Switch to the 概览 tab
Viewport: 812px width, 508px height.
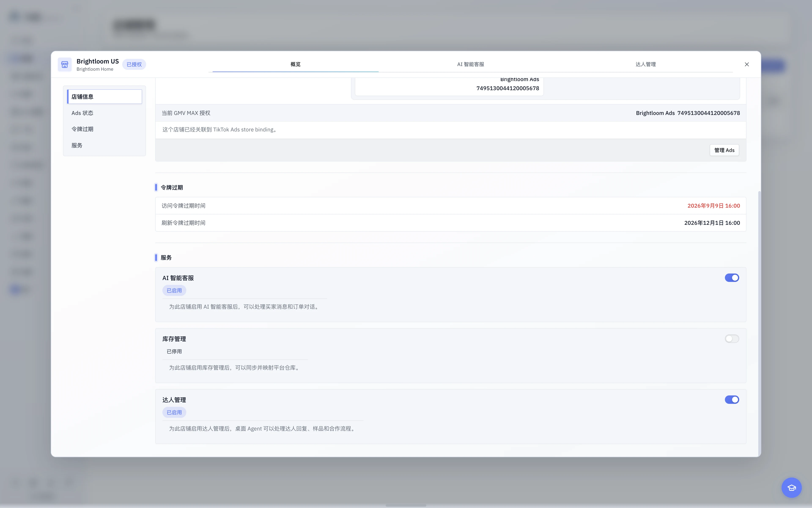tap(295, 65)
